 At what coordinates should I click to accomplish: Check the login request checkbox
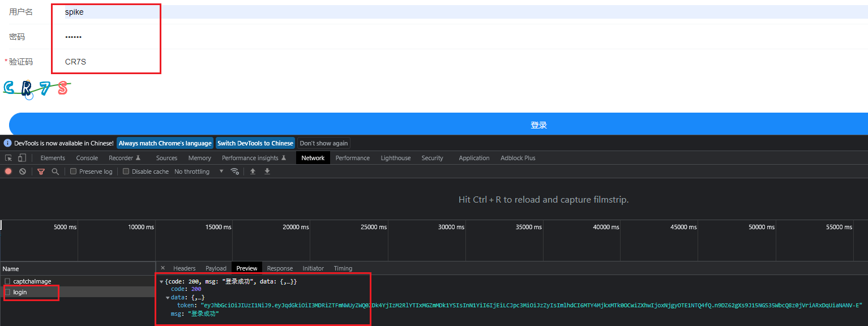click(x=7, y=292)
